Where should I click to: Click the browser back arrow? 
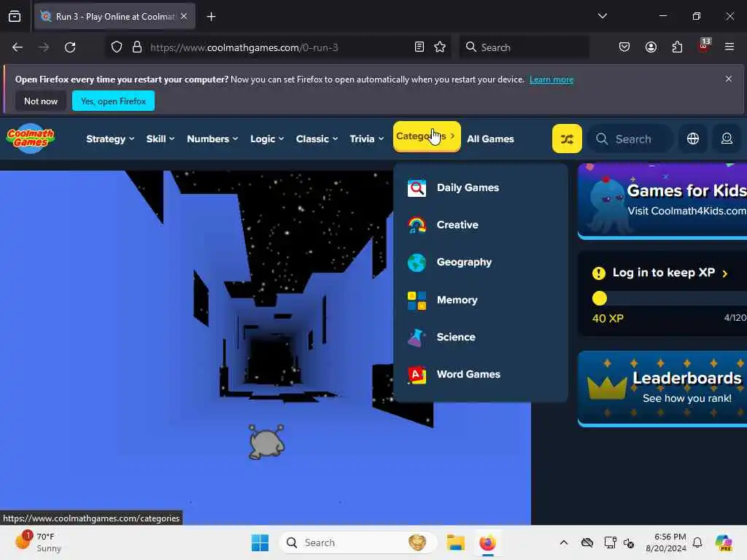tap(18, 47)
